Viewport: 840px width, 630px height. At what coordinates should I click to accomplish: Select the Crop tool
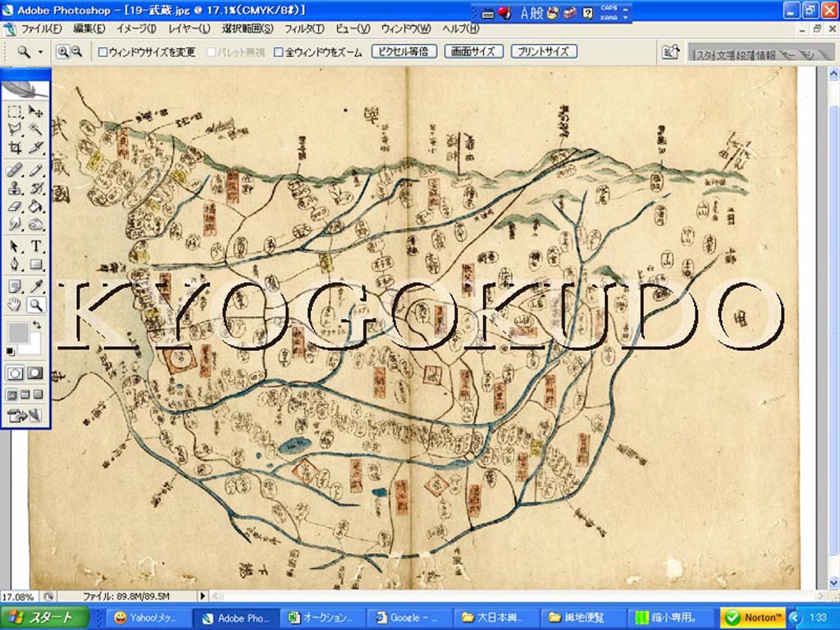click(15, 148)
